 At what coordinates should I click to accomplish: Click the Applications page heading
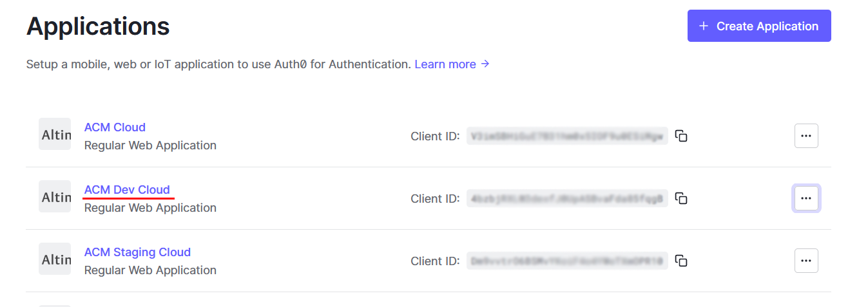pos(98,26)
